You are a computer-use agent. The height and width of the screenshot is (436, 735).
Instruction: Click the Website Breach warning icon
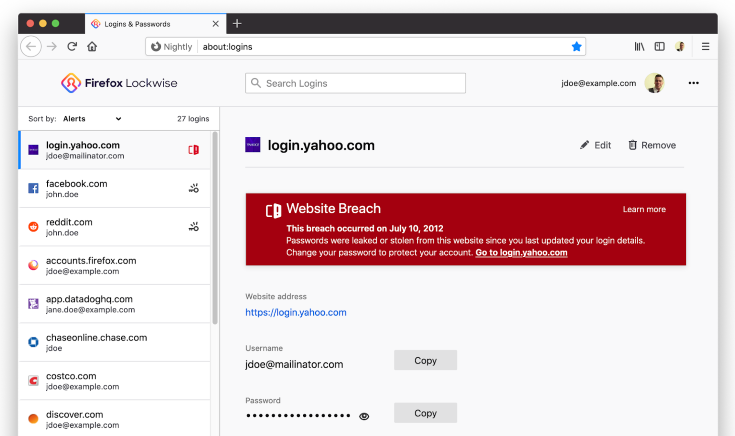[x=273, y=210]
